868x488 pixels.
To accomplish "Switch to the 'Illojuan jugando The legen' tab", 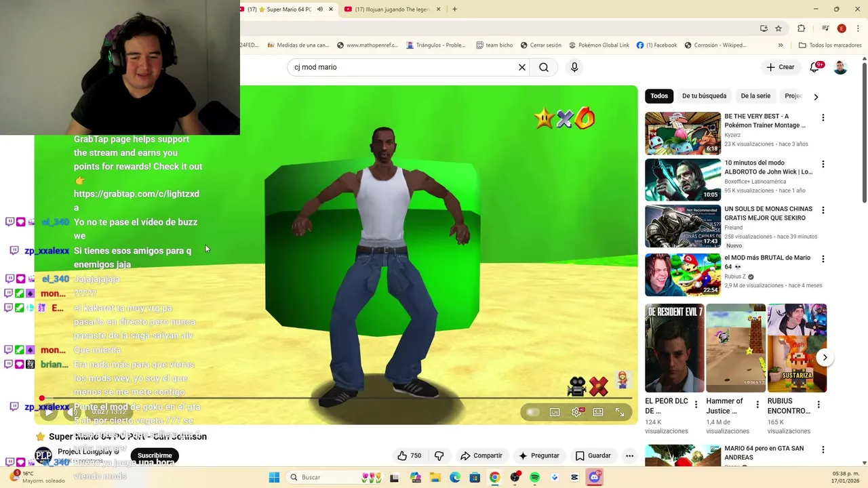I will (392, 9).
